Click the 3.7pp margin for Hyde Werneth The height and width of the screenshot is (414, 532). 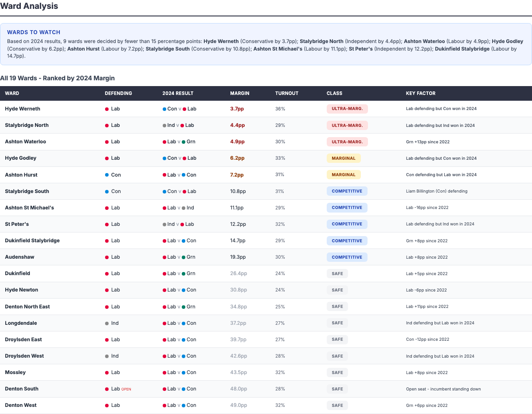237,109
